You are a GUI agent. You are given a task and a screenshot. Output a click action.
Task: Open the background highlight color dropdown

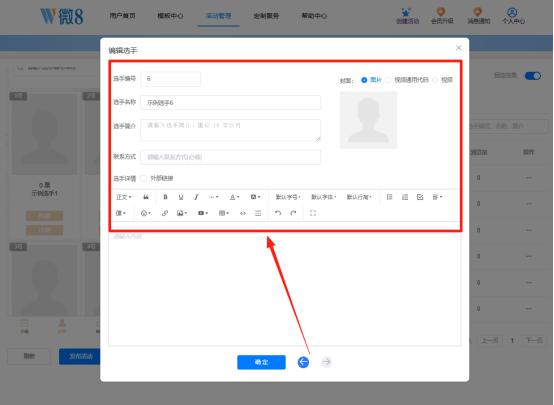pos(255,197)
